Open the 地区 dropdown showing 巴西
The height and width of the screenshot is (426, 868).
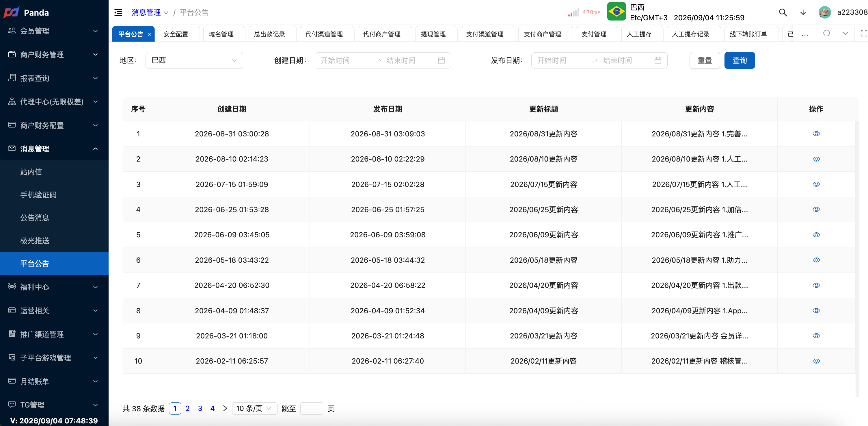coord(194,60)
